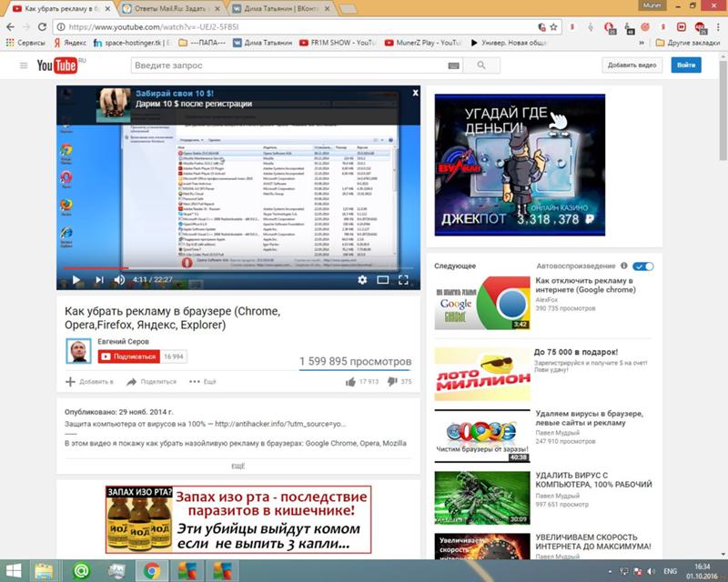Screen dimensions: 728x582
Task: Open the 'Сервисы' apps bookmark
Action: coord(25,43)
